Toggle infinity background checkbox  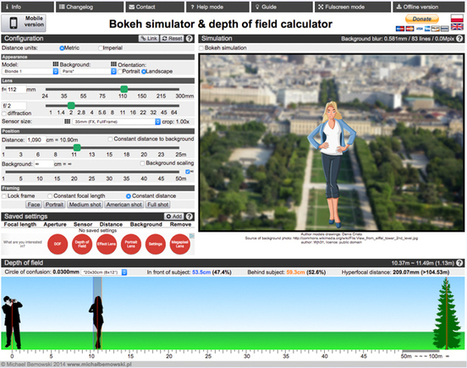click(188, 172)
